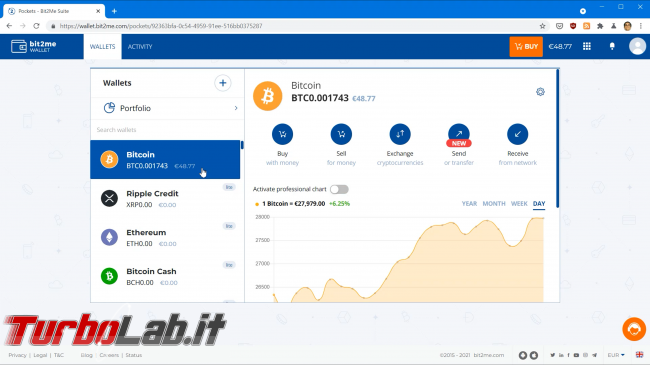The image size is (650, 365).
Task: Click the browser address bar URL
Action: (161, 26)
